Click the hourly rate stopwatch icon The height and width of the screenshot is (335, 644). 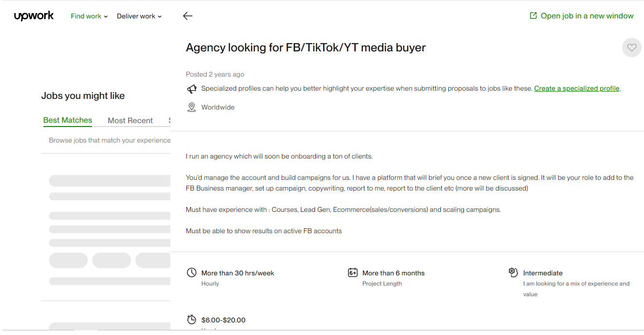tap(192, 319)
